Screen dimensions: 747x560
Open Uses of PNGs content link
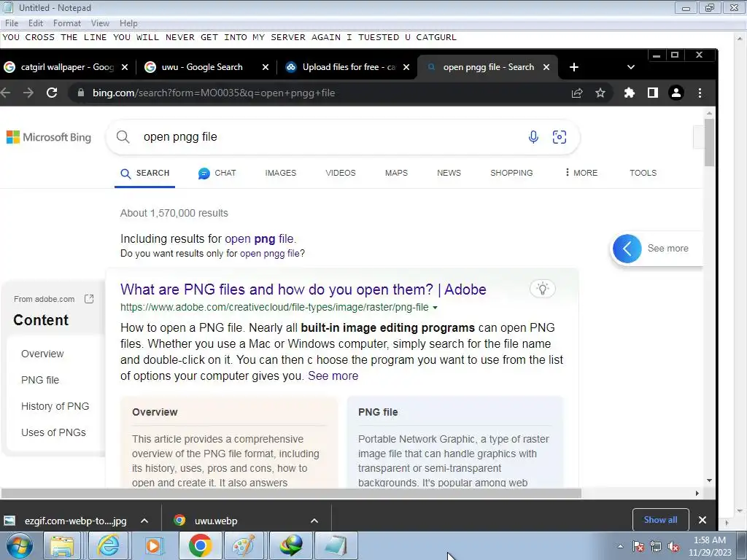coord(53,432)
